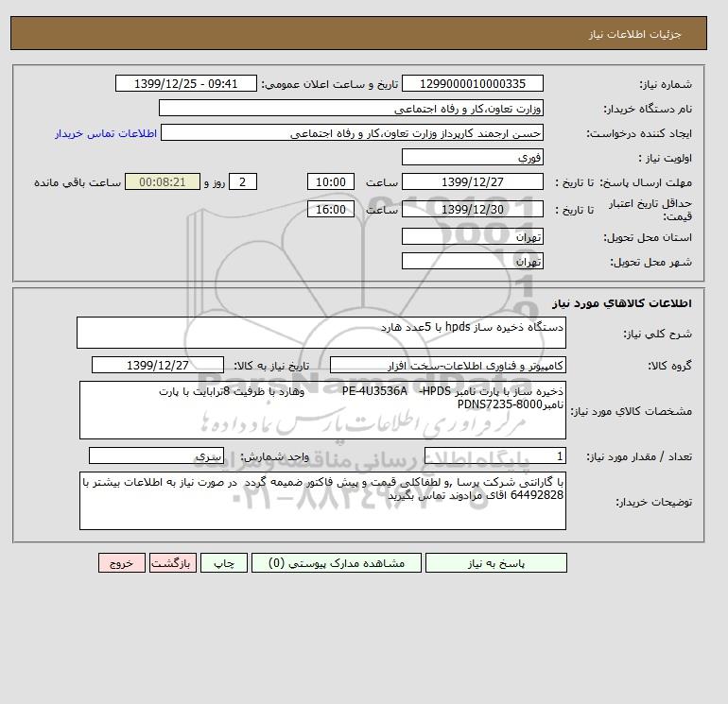Click the بازگشت back button
This screenshot has height=704, width=728.
[x=173, y=563]
